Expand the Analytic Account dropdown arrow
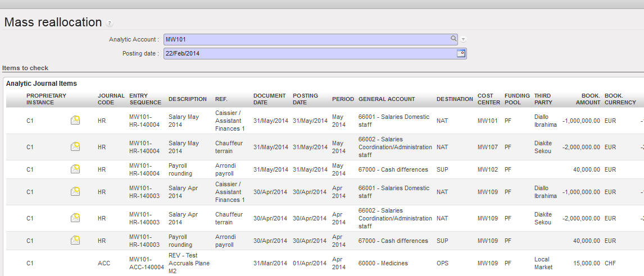644x276 pixels. [464, 39]
